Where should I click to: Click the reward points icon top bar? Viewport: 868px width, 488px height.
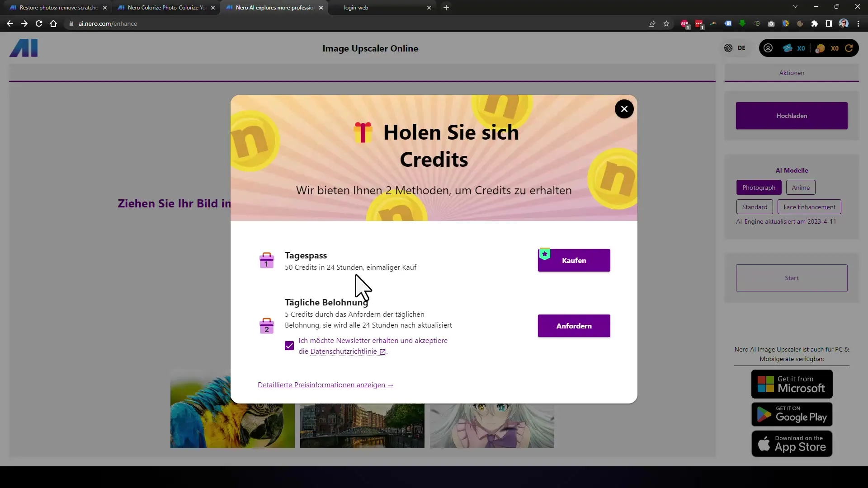tap(823, 47)
